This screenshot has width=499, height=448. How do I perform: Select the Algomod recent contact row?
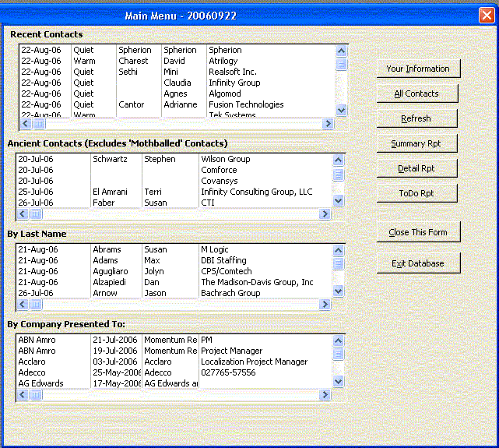coord(177,93)
